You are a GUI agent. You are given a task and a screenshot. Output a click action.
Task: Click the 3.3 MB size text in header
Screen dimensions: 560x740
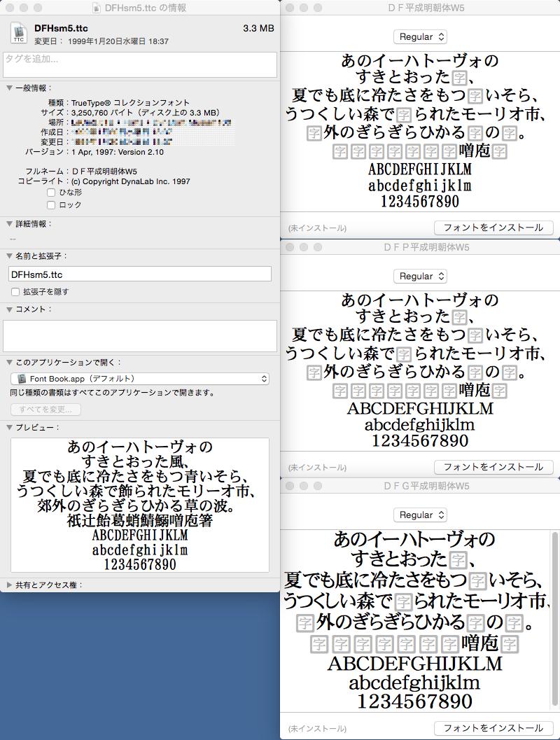pyautogui.click(x=258, y=28)
